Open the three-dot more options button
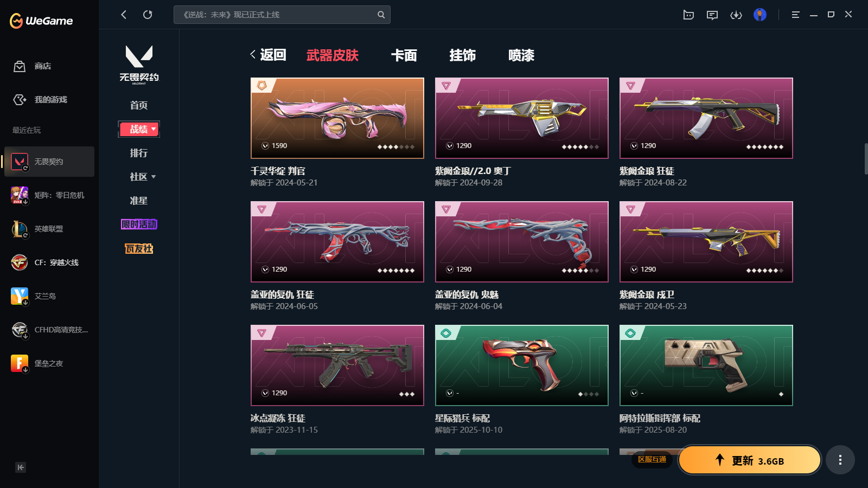868x488 pixels. click(x=840, y=460)
